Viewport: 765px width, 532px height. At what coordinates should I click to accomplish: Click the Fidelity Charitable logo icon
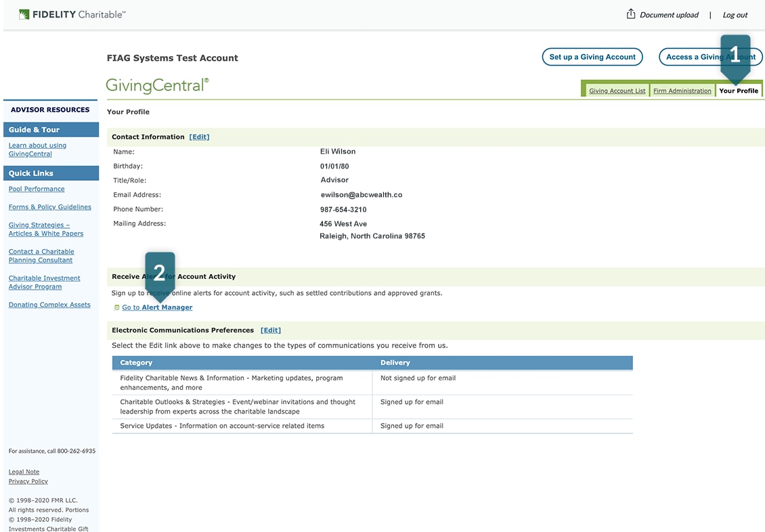(x=24, y=15)
